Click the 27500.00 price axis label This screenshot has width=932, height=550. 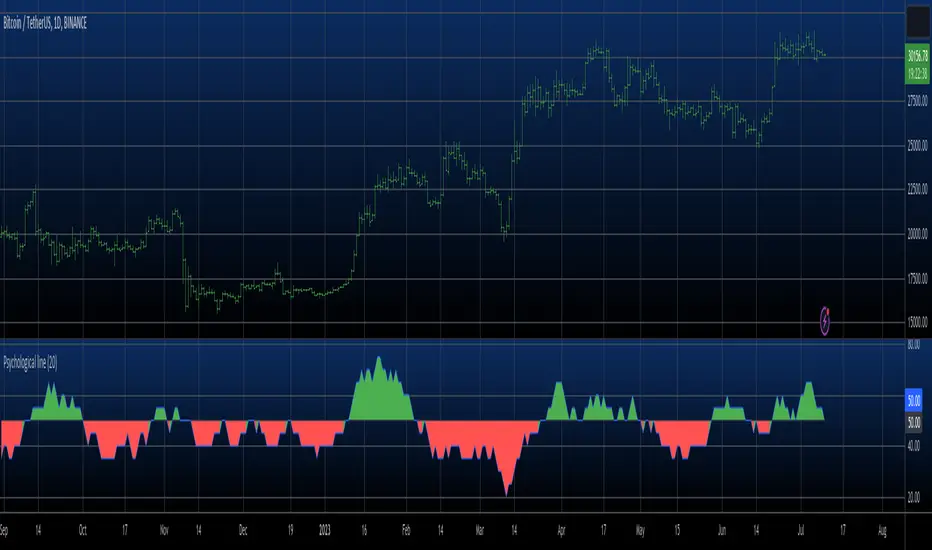click(917, 101)
